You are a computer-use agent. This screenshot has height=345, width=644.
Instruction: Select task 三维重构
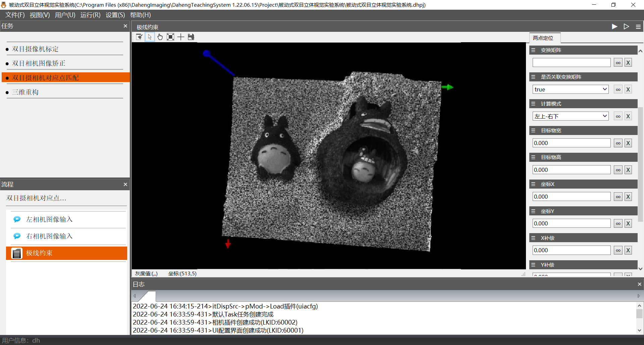tap(25, 92)
